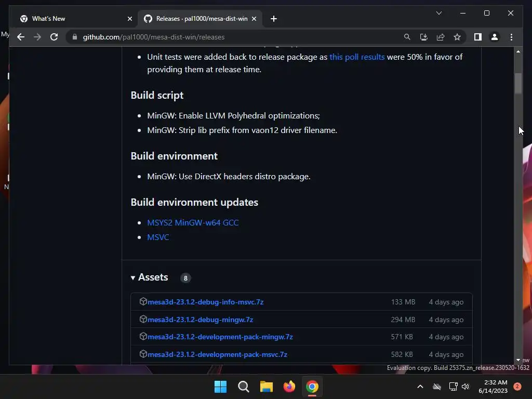Open the MSVC link
532x399 pixels.
coord(158,237)
